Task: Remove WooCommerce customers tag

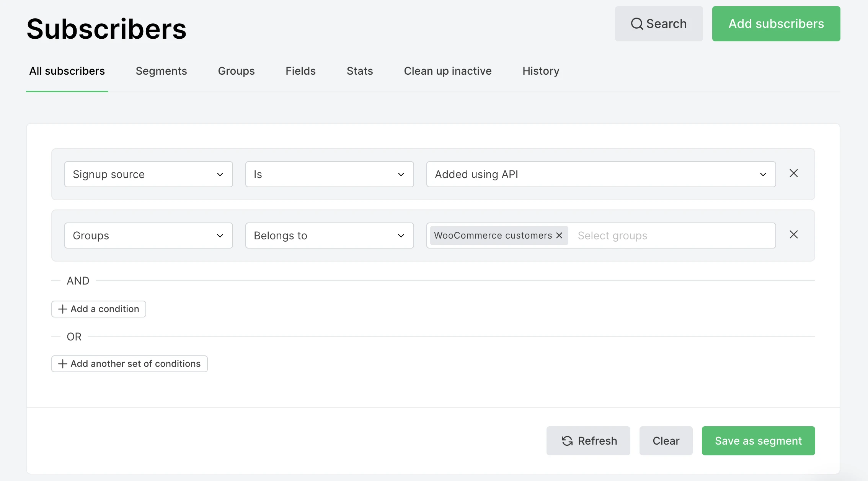Action: [559, 236]
